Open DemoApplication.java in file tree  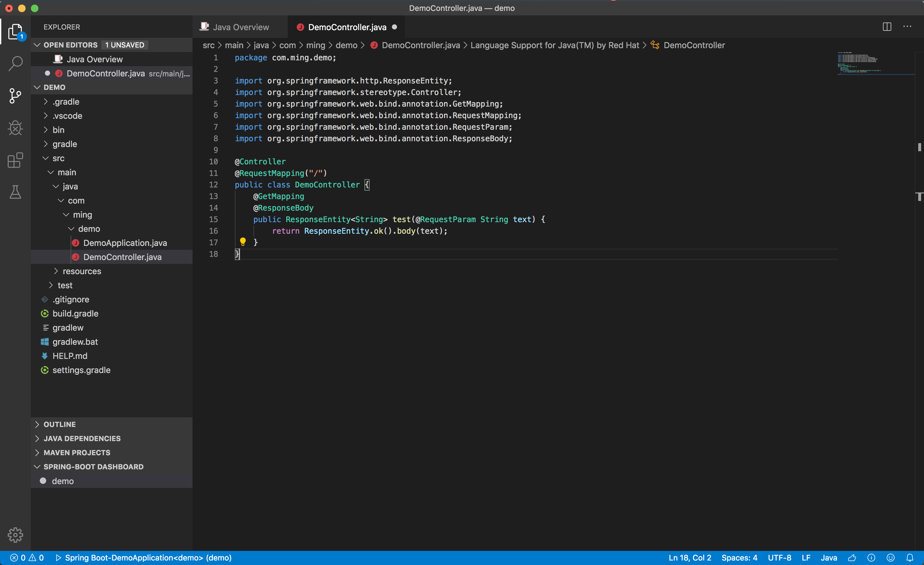pyautogui.click(x=112, y=243)
